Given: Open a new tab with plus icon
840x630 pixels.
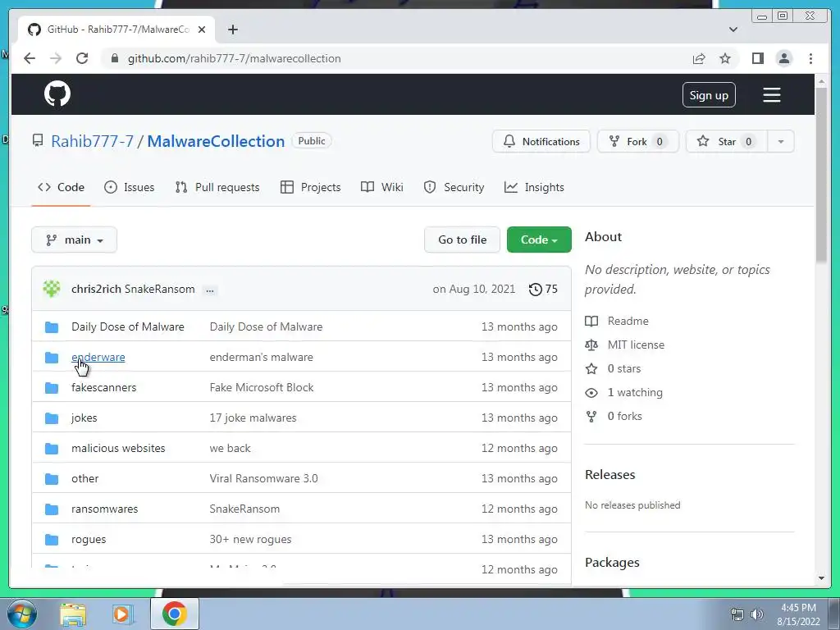Looking at the screenshot, I should [x=232, y=30].
